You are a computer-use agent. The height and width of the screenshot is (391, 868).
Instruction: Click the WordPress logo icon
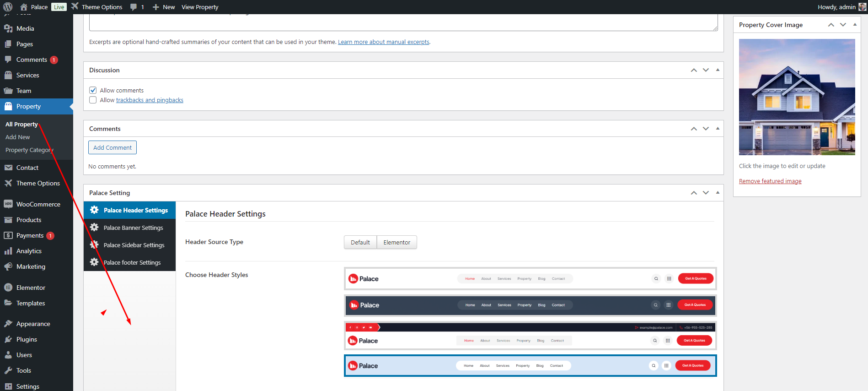pyautogui.click(x=8, y=7)
